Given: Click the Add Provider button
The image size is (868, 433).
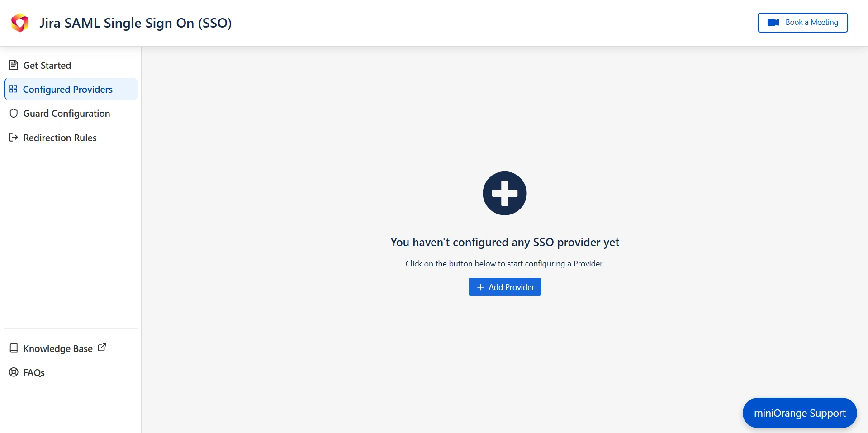Looking at the screenshot, I should point(505,287).
